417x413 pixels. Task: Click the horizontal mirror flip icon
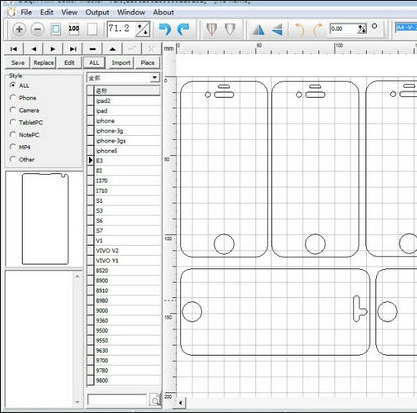[258, 30]
